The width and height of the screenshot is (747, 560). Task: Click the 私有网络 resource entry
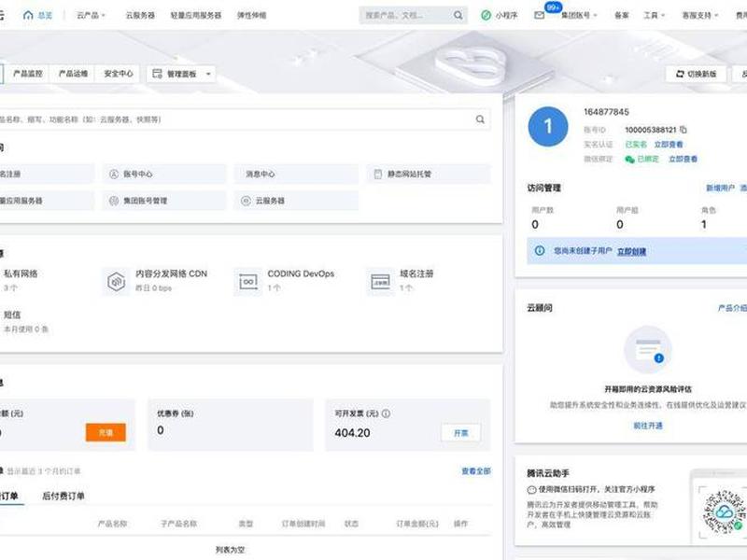(x=21, y=281)
